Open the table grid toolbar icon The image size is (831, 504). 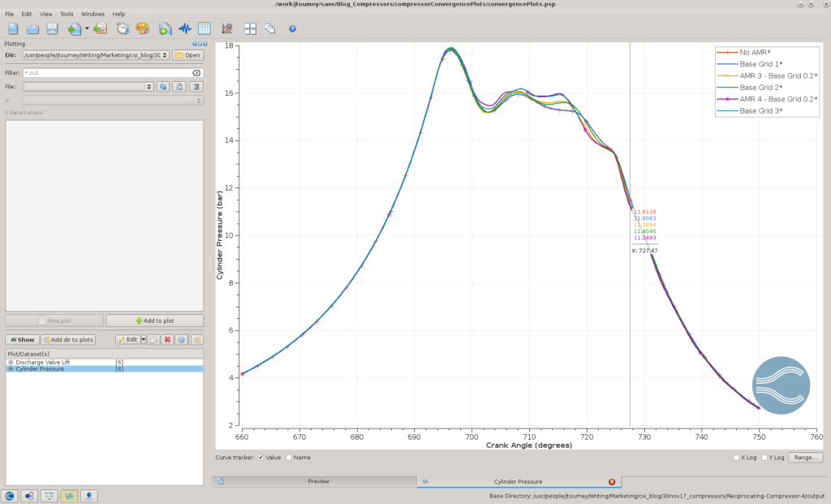tap(204, 28)
